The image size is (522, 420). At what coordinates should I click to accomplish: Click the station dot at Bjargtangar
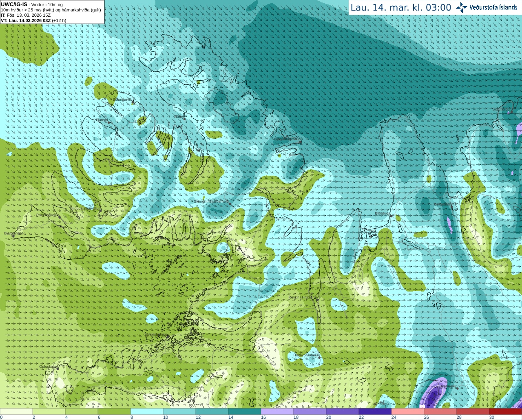(x=13, y=236)
